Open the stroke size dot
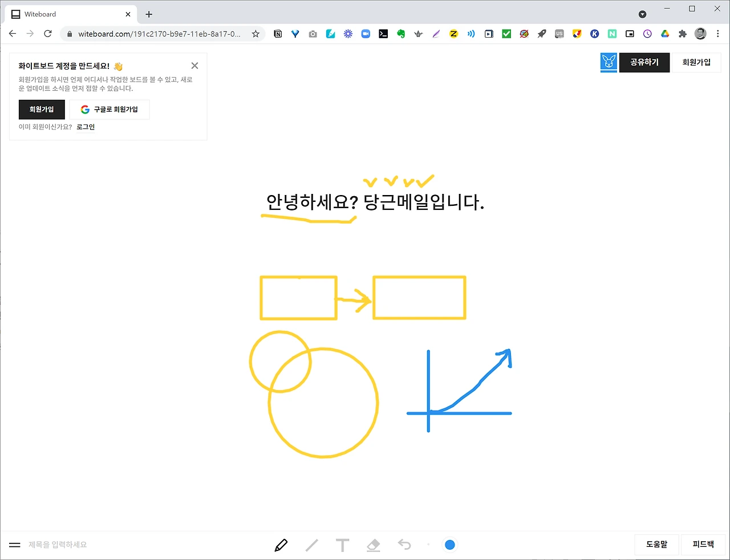This screenshot has height=560, width=730. [x=428, y=545]
